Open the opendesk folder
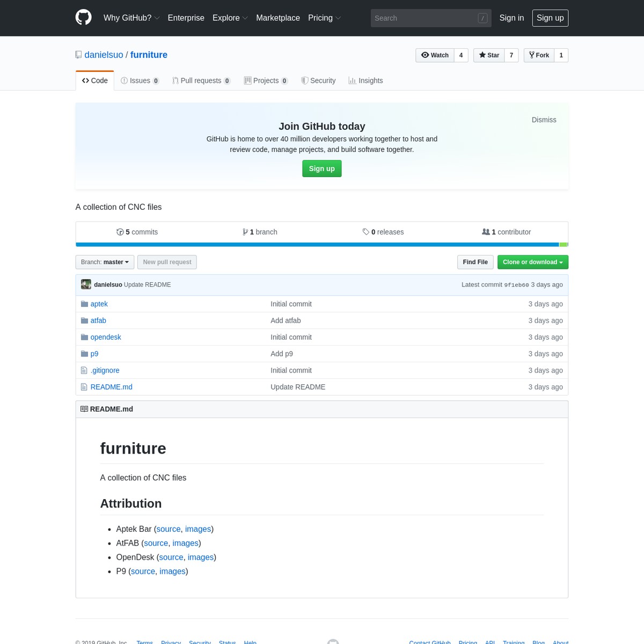The image size is (644, 644). coord(106,337)
